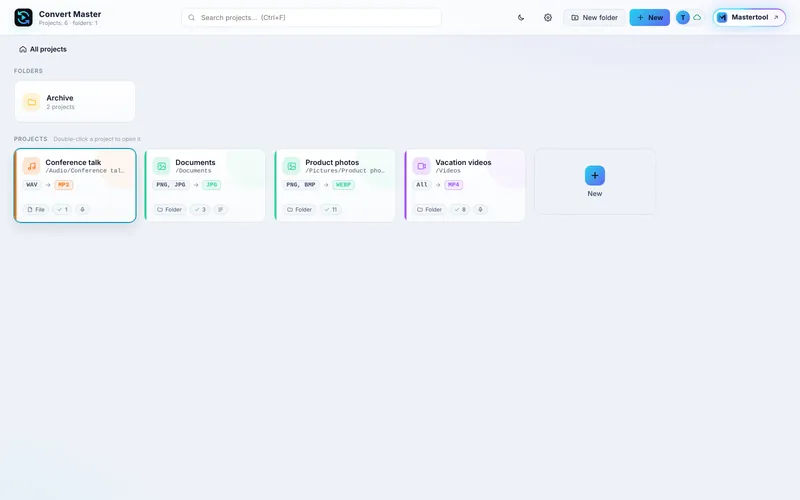
Task: Click the image icon on Documents card
Action: point(162,166)
